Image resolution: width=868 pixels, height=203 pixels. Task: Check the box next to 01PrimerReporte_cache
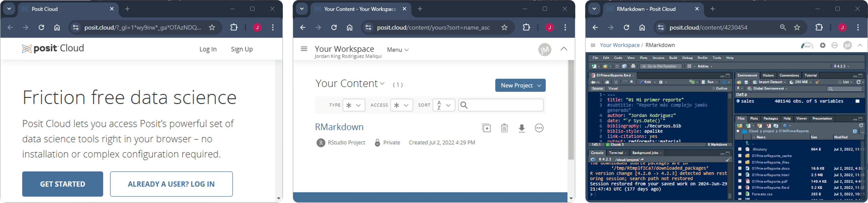coord(740,155)
